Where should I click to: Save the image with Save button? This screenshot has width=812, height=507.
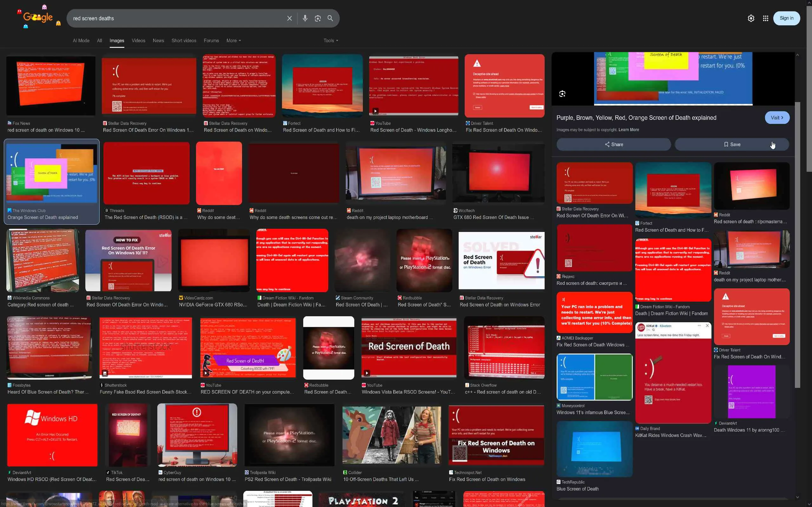pyautogui.click(x=731, y=144)
